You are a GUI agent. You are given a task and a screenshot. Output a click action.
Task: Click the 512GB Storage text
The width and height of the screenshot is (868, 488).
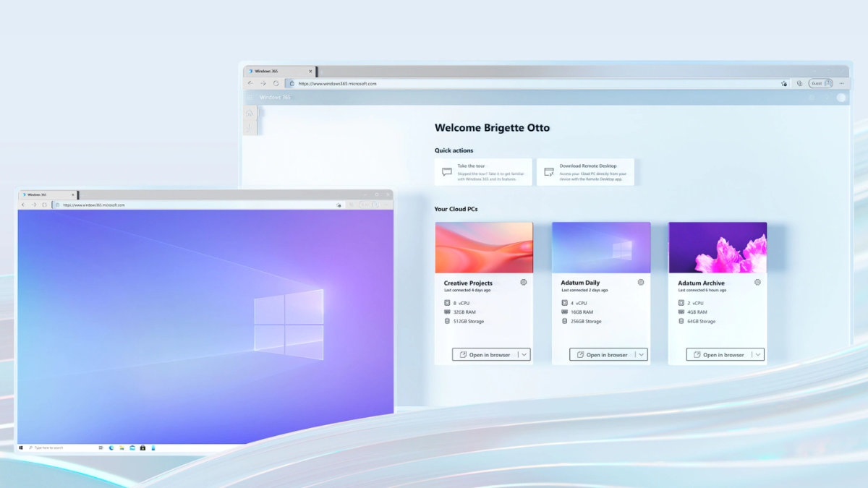(469, 321)
